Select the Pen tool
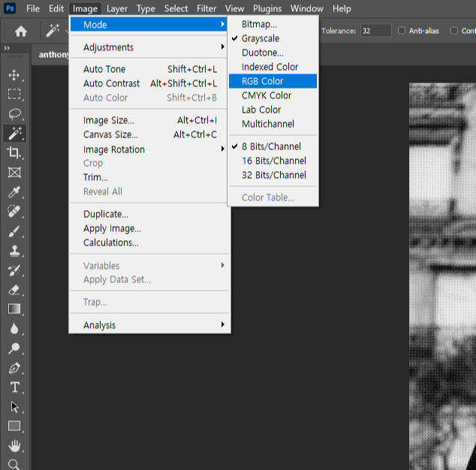This screenshot has height=470, width=476. tap(14, 368)
